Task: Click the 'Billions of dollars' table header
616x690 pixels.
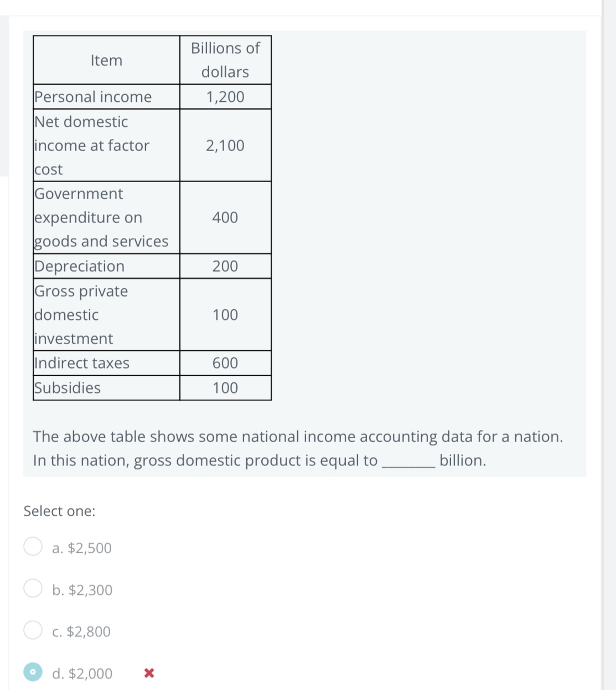Action: click(x=225, y=60)
